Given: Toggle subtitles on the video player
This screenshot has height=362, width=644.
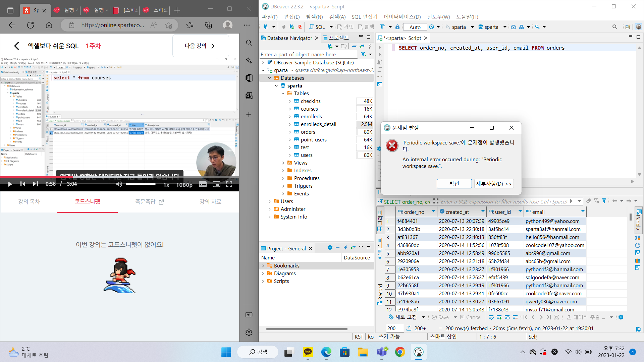Looking at the screenshot, I should (x=203, y=184).
